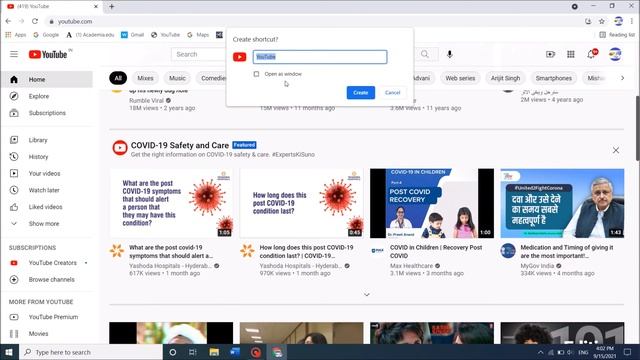
Task: Tick the Open as window checkbox
Action: [256, 74]
